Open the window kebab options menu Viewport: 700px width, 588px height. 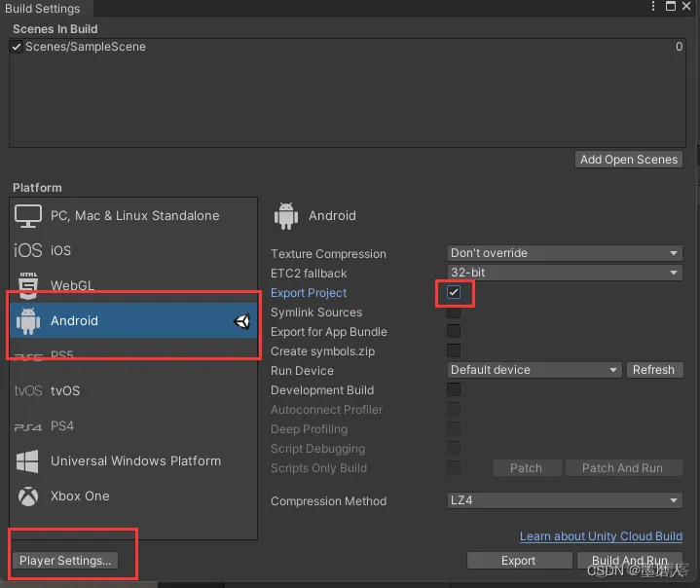click(x=653, y=6)
